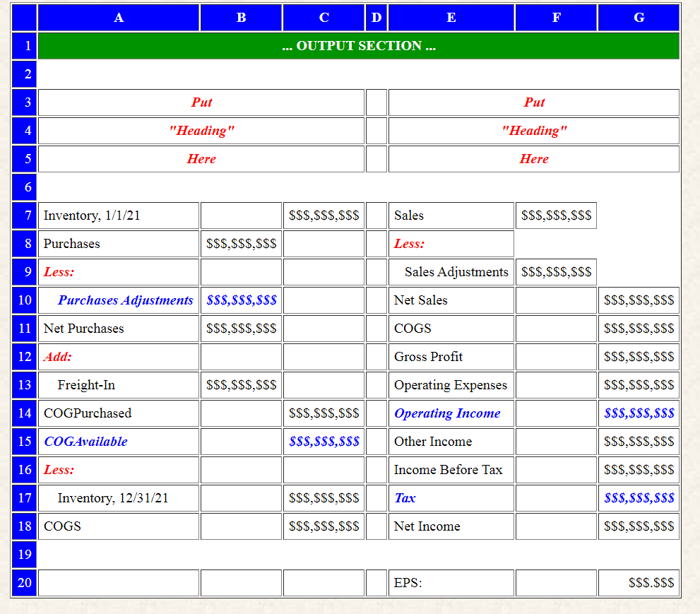This screenshot has width=700, height=614.
Task: Select the right "Put" placeholder cell
Action: pyautogui.click(x=534, y=102)
